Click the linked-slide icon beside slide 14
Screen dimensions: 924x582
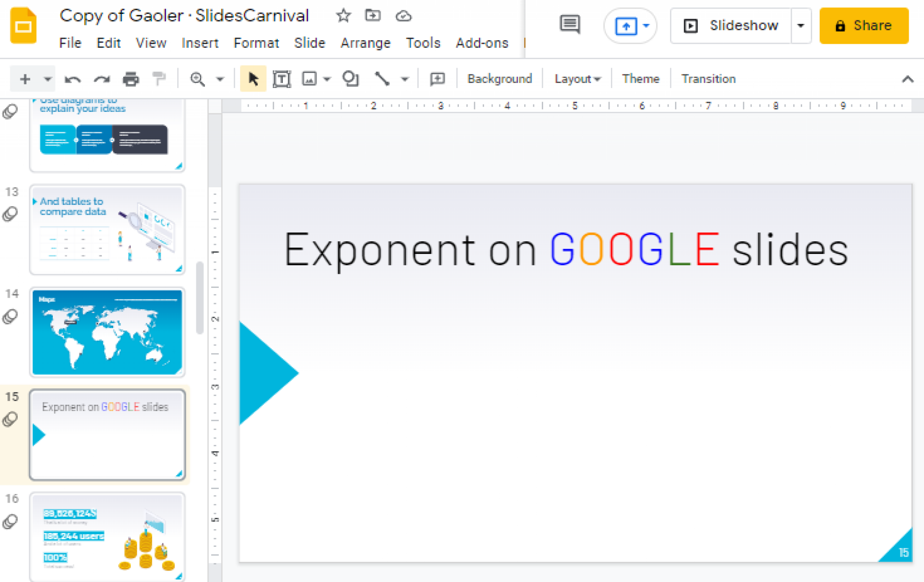point(10,316)
